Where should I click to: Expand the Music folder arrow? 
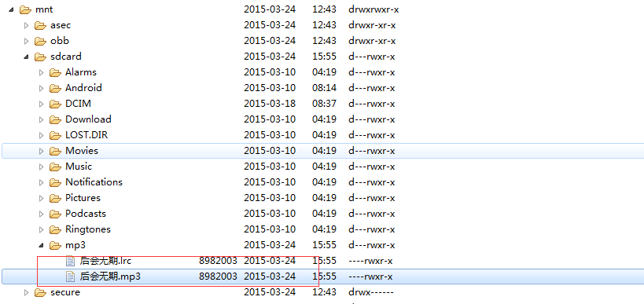pos(41,167)
